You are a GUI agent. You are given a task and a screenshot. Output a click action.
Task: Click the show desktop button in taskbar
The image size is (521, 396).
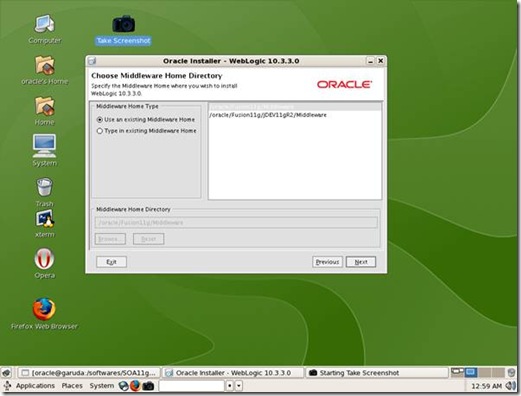pyautogui.click(x=6, y=373)
